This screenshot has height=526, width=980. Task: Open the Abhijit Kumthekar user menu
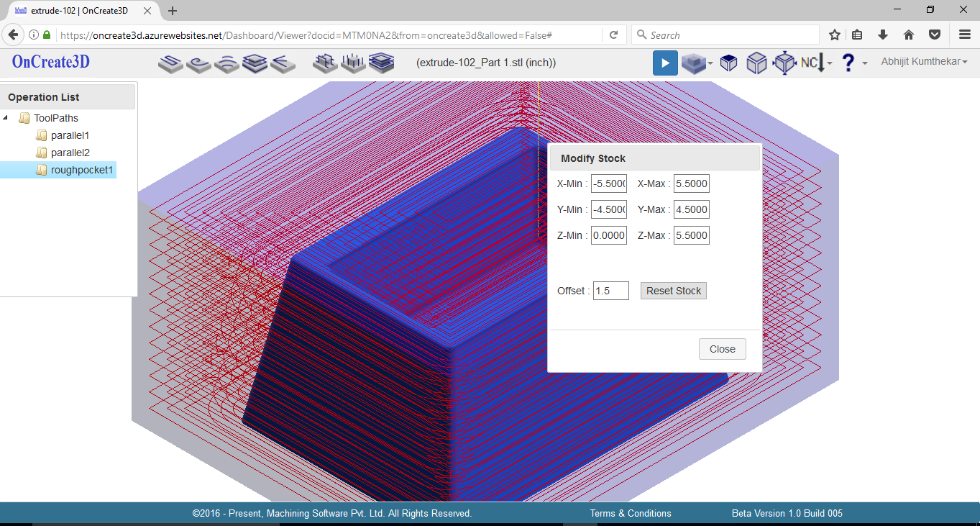point(924,62)
